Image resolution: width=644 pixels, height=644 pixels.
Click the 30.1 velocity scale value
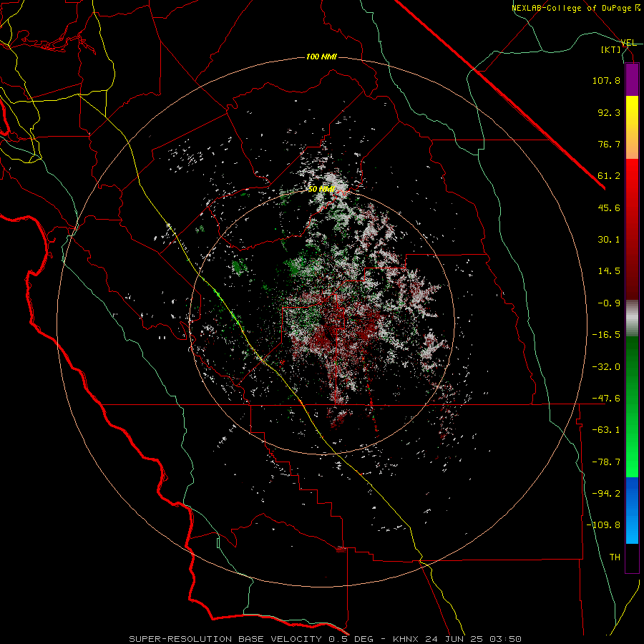(x=609, y=240)
